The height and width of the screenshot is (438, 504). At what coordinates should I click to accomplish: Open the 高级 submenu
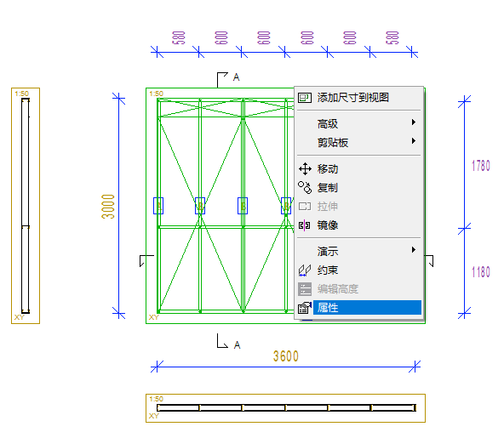[359, 123]
